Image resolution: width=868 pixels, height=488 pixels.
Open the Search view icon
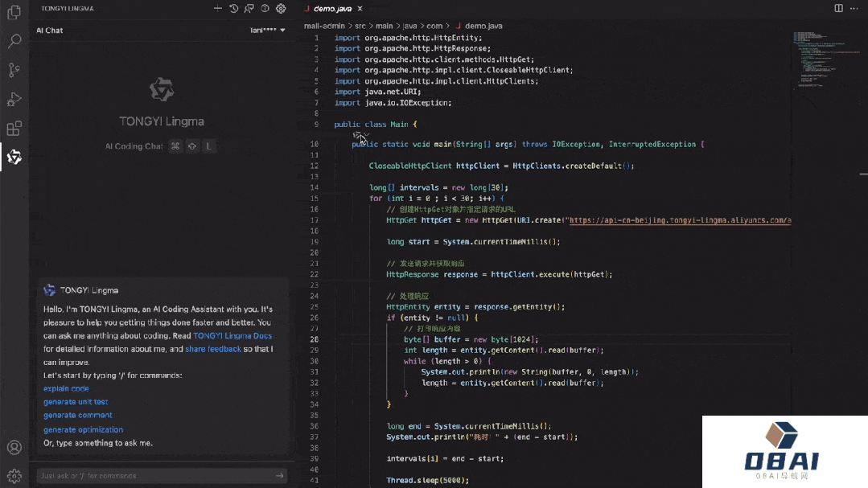14,41
